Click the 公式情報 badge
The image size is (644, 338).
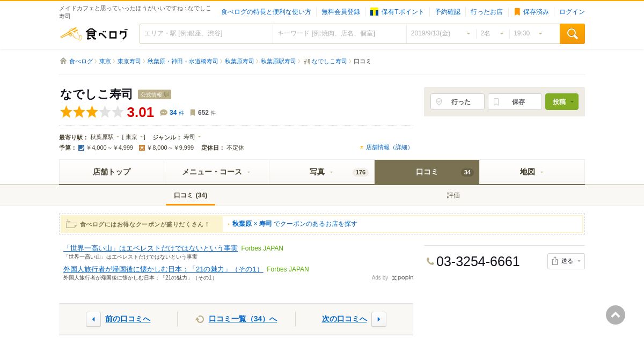pyautogui.click(x=155, y=94)
